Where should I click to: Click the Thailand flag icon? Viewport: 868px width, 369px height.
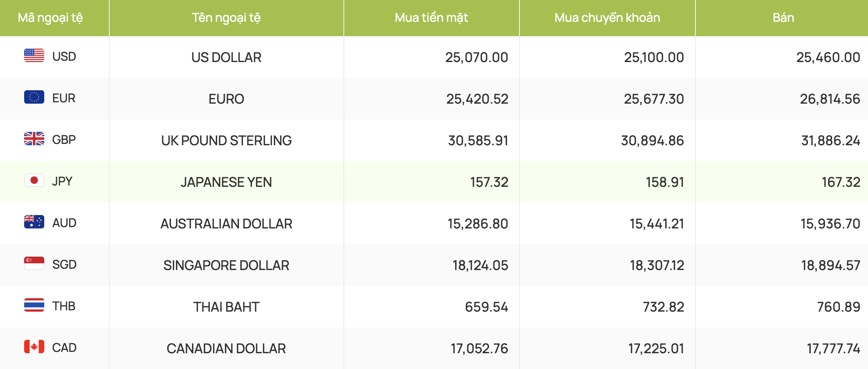(34, 305)
